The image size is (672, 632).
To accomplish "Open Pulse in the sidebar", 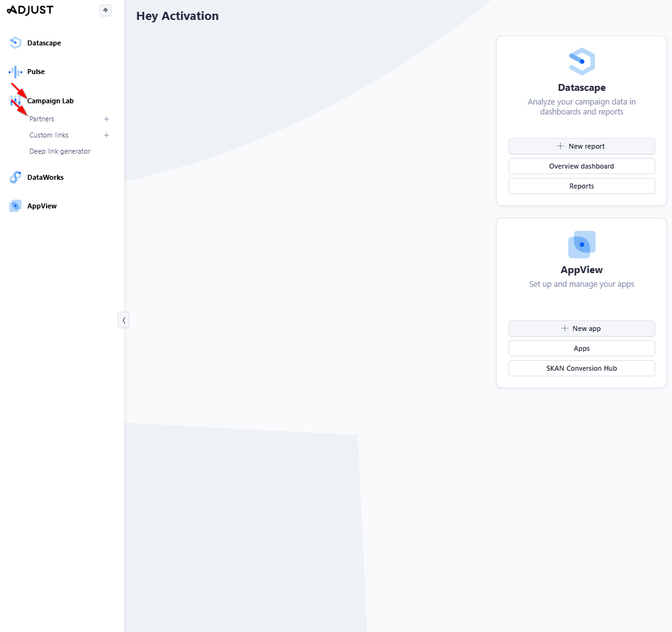I will tap(36, 72).
